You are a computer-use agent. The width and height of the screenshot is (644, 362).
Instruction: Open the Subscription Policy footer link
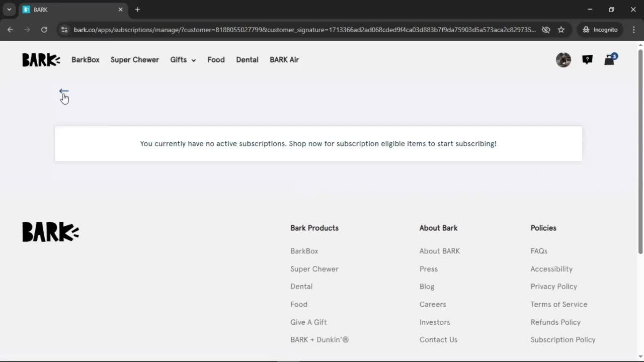pos(563,340)
